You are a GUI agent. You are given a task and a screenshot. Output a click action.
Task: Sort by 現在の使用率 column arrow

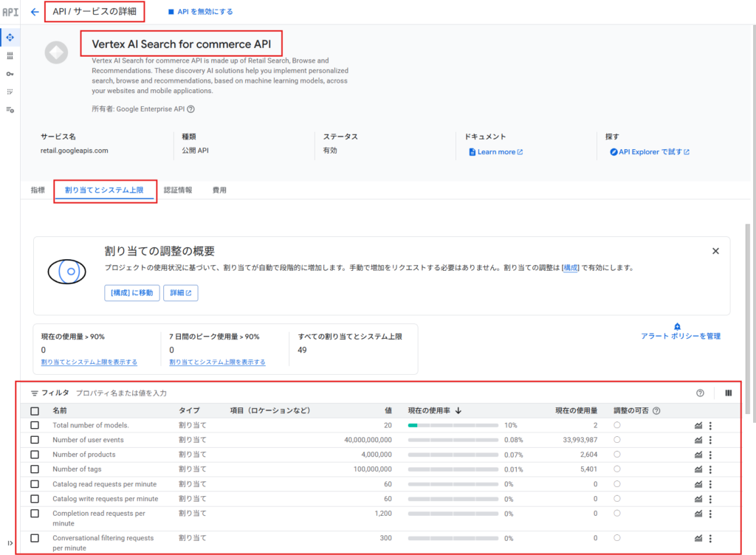pos(458,410)
